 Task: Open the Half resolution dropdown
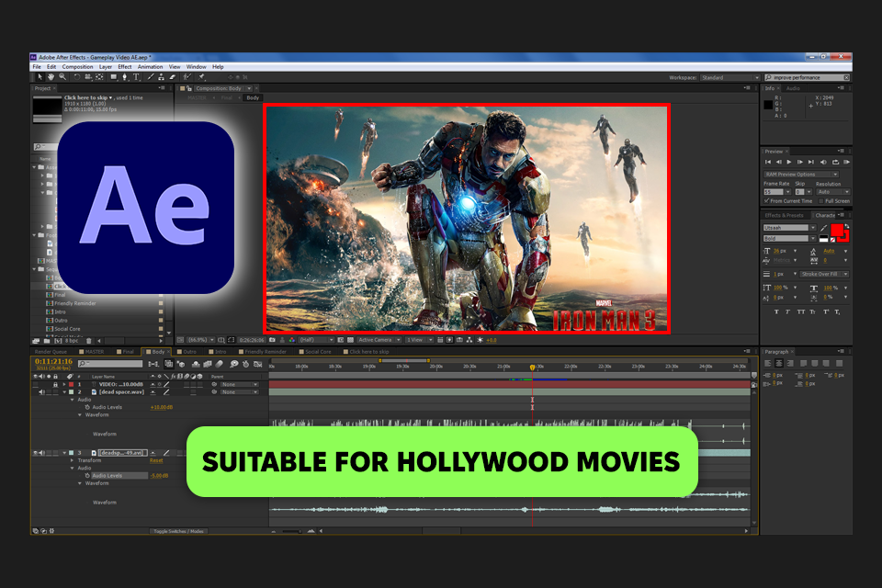pyautogui.click(x=315, y=340)
